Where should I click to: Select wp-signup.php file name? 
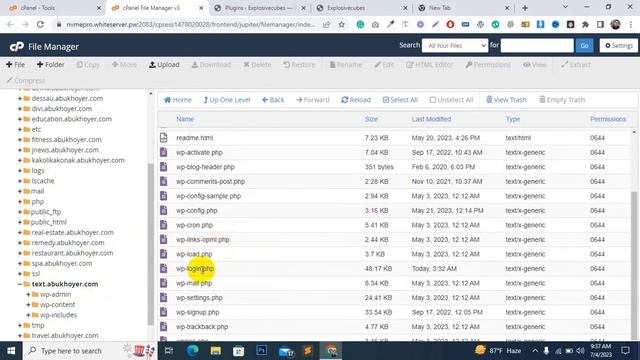[x=198, y=312]
